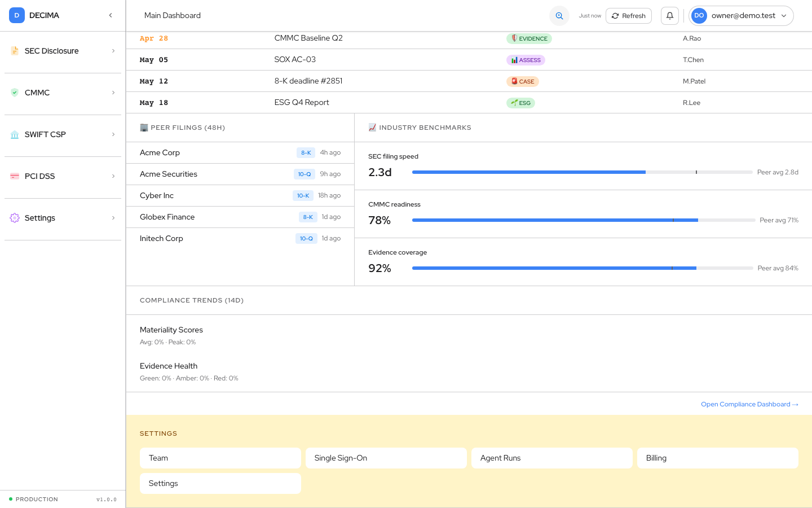Open notifications bell
Image resolution: width=812 pixels, height=508 pixels.
coord(670,16)
